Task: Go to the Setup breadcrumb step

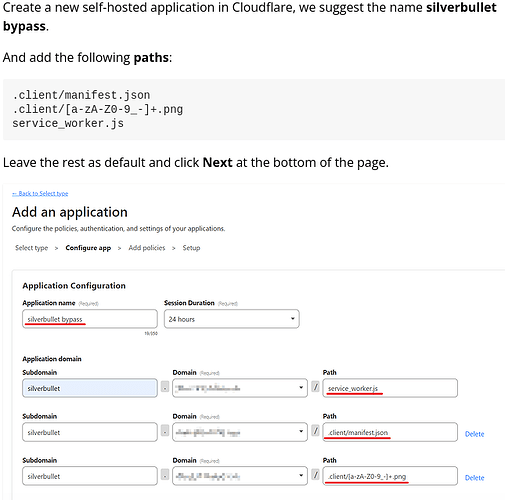Action: pos(191,248)
